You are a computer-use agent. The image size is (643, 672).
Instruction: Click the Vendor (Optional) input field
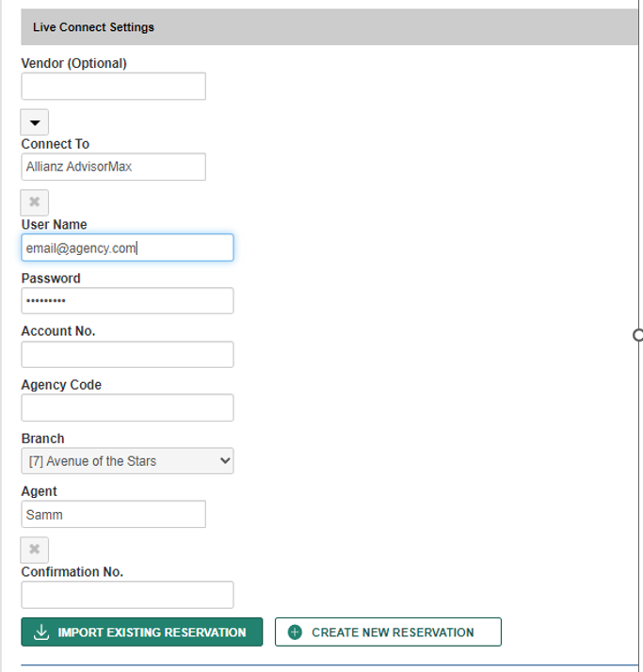[x=114, y=87]
